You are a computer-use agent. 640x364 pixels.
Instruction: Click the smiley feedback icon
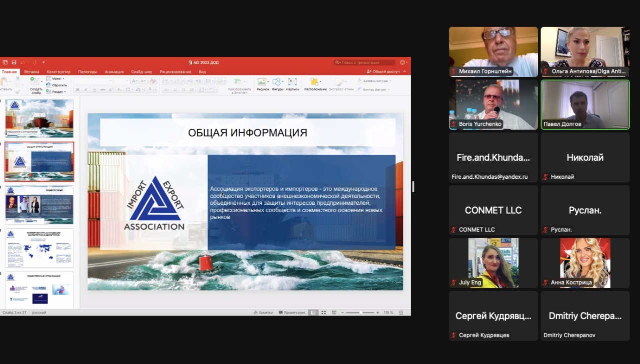(402, 62)
